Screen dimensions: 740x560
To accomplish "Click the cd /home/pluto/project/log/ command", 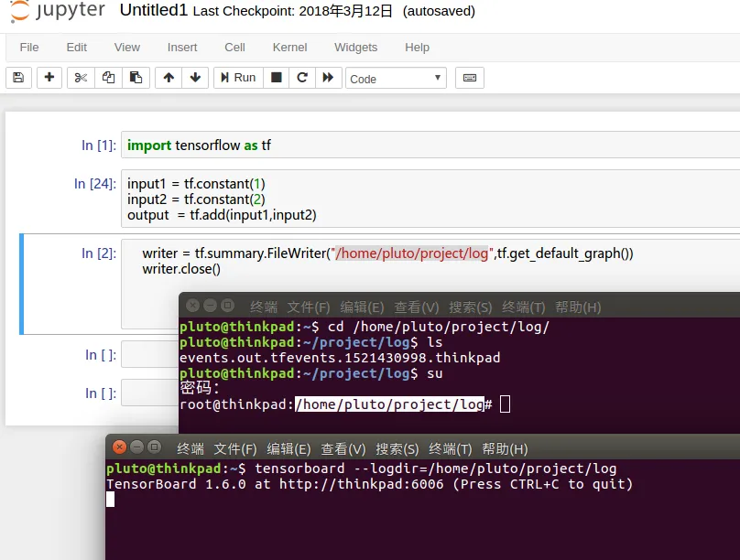I will [x=439, y=327].
